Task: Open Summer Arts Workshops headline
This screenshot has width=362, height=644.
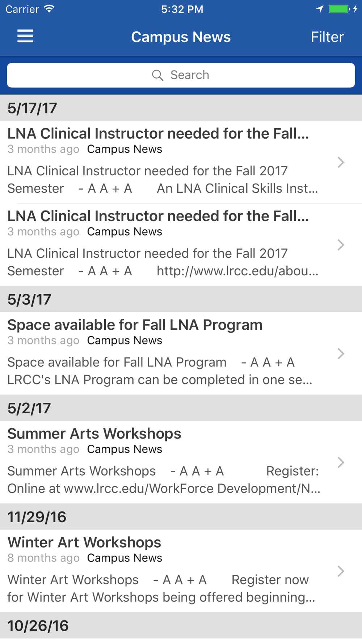Action: pos(94,434)
